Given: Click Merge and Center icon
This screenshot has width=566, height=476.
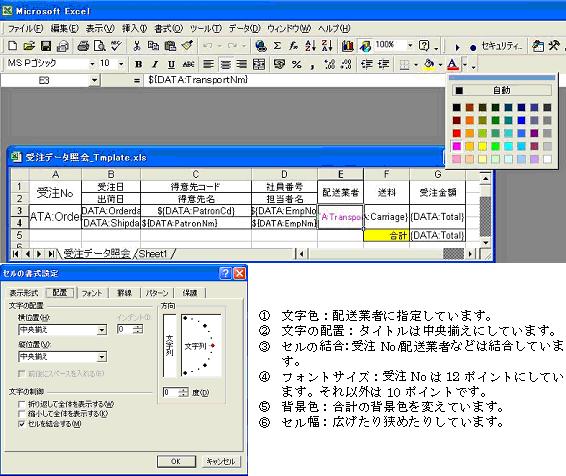Looking at the screenshot, I should point(259,65).
